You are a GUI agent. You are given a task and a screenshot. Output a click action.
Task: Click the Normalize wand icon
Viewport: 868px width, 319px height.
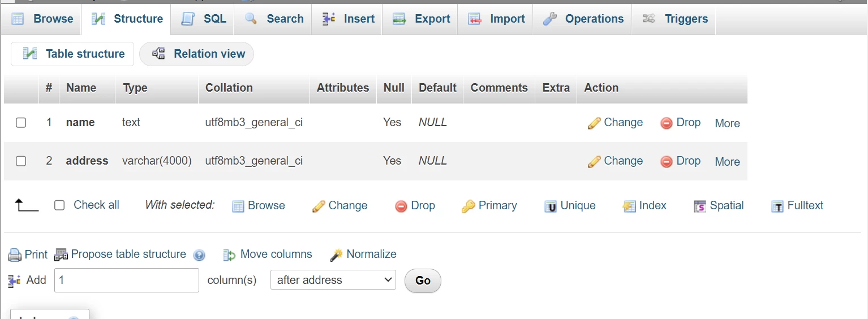tap(336, 255)
